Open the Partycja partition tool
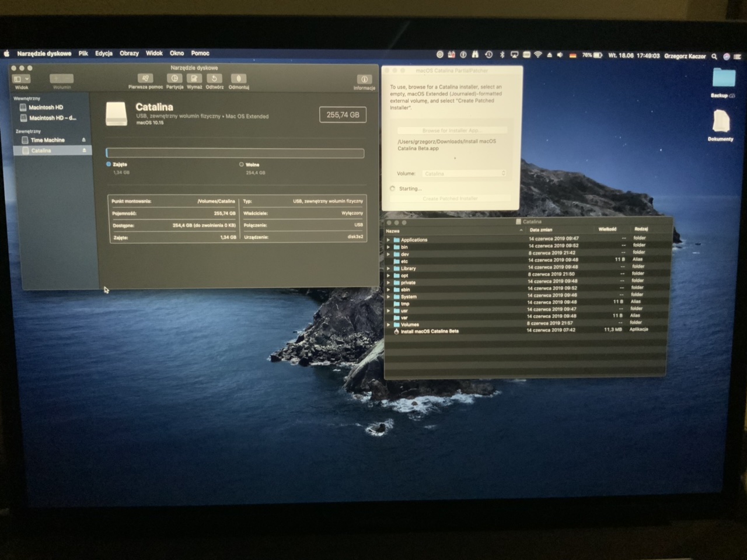The image size is (747, 560). click(174, 78)
